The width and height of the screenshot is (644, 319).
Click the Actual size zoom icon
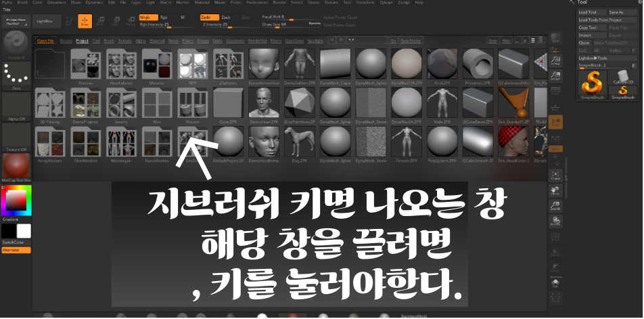pyautogui.click(x=555, y=60)
